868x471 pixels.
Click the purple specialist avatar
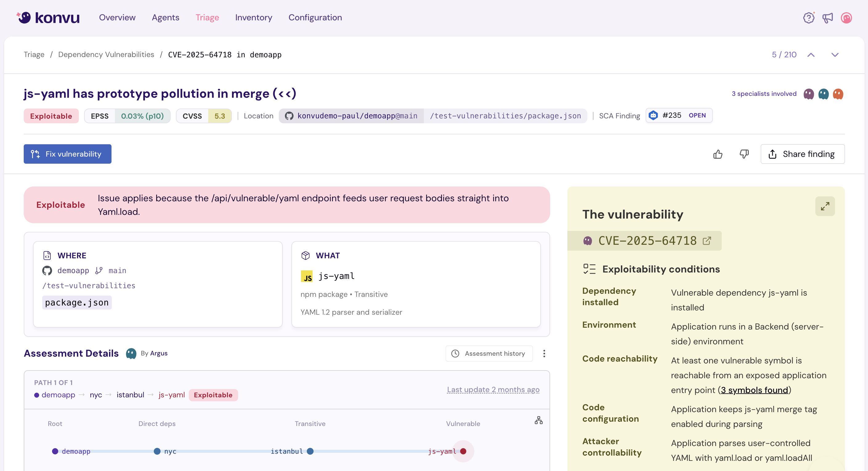(x=809, y=94)
